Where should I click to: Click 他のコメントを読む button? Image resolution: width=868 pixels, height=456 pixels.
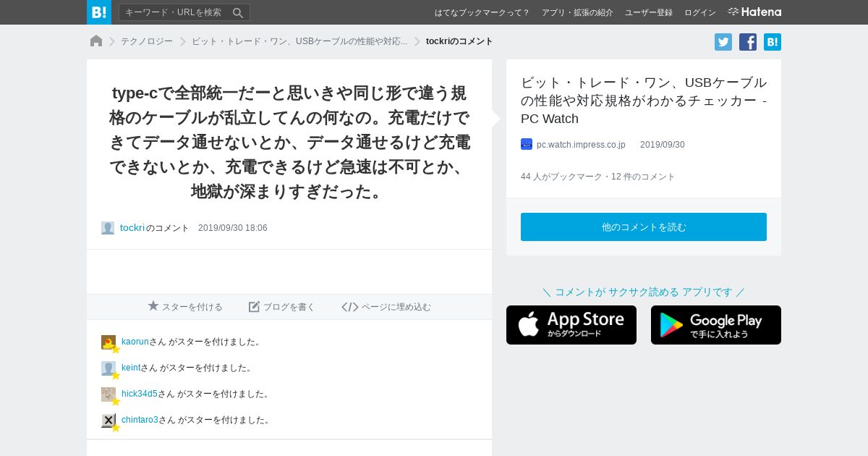pyautogui.click(x=644, y=227)
